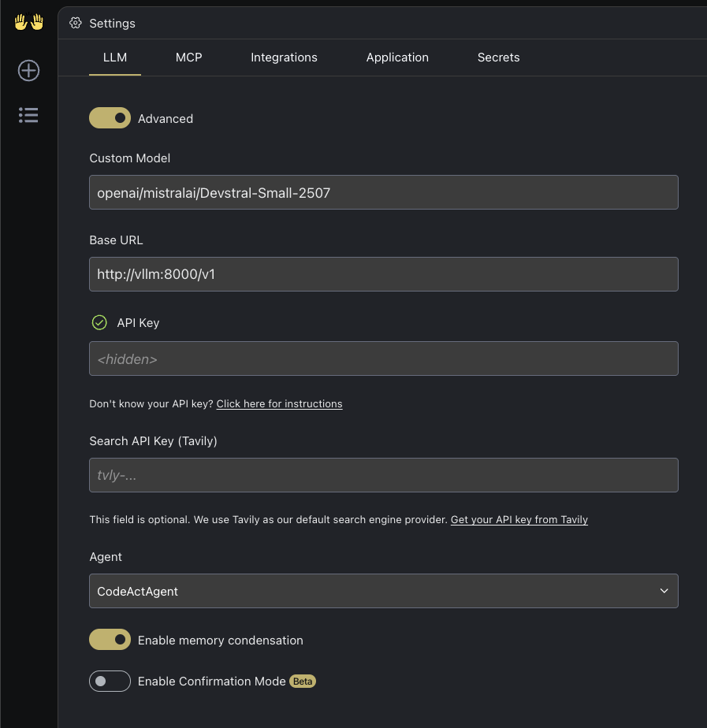Enable Confirmation Mode

[x=110, y=681]
